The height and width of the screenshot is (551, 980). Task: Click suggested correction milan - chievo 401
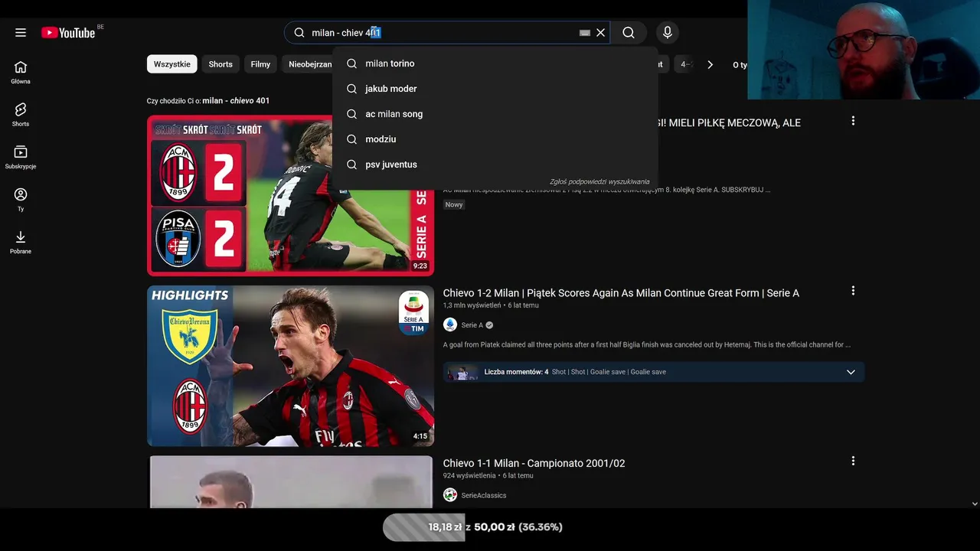point(236,101)
